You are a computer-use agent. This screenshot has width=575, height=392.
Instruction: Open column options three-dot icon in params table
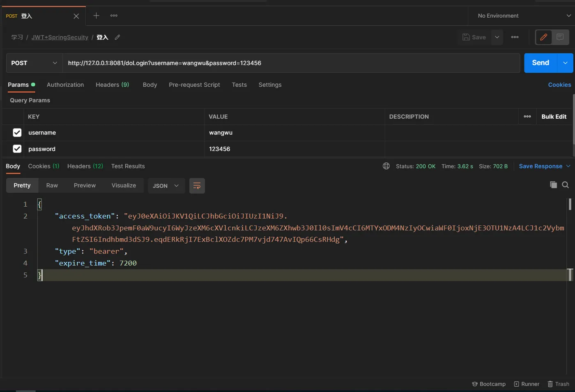527,117
